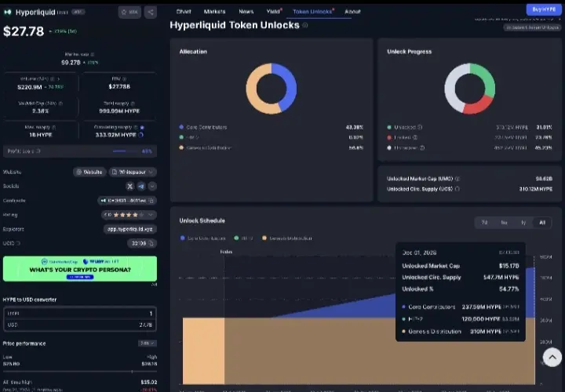Toggle Genesis Distribution series in Unlock Schedule legend
The image size is (565, 392).
click(x=287, y=238)
